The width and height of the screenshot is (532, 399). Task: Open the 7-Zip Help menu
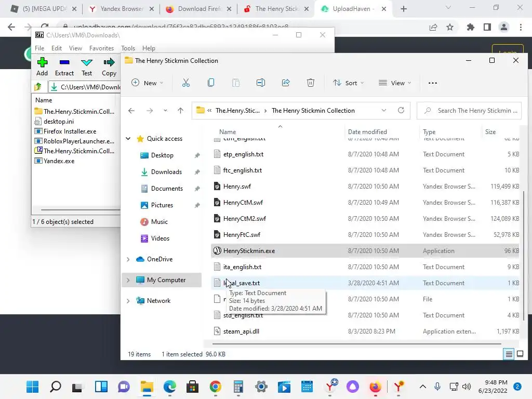pos(149,48)
